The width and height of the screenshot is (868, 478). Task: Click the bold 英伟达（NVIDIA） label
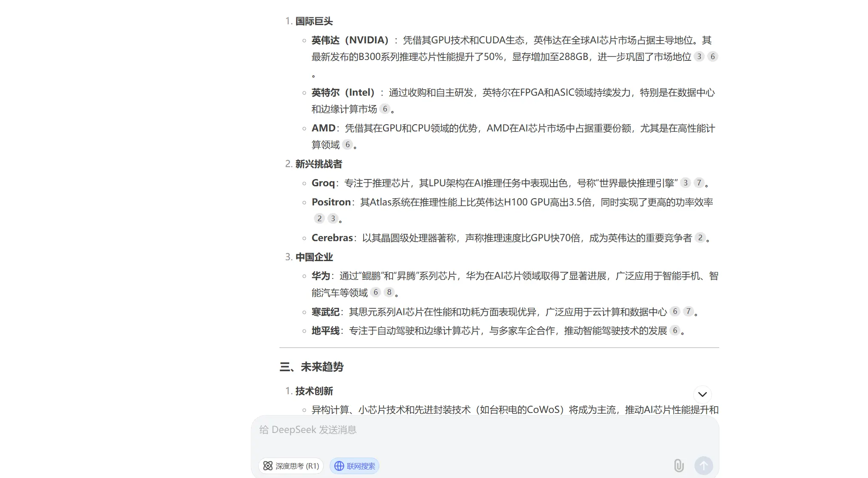click(350, 40)
